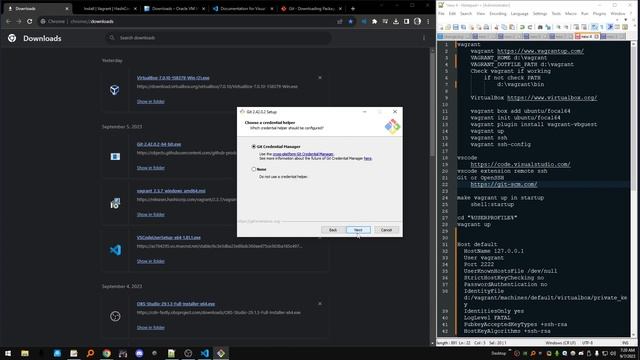Open Chrome three-dot menu
640x360 pixels.
[428, 21]
